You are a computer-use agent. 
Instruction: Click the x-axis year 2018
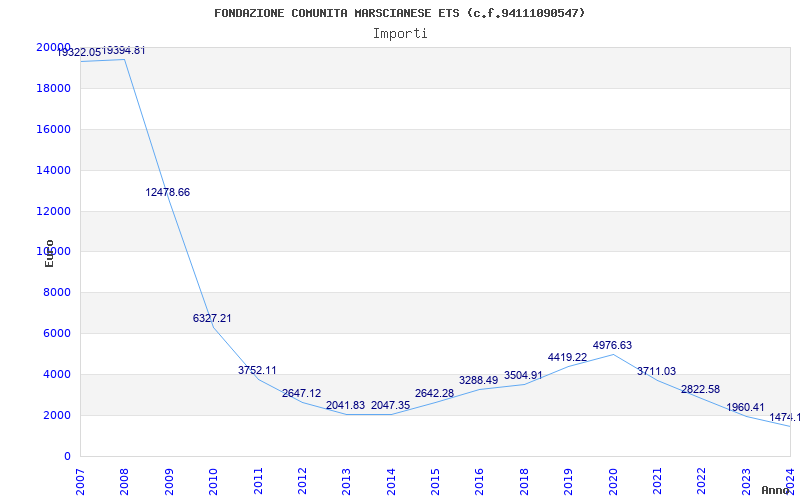click(x=524, y=481)
